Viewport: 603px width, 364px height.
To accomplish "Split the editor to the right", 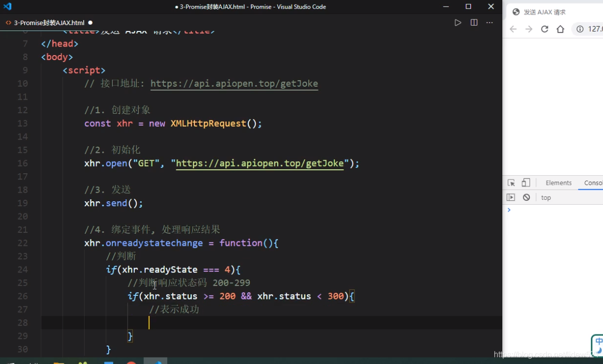I will (x=474, y=23).
